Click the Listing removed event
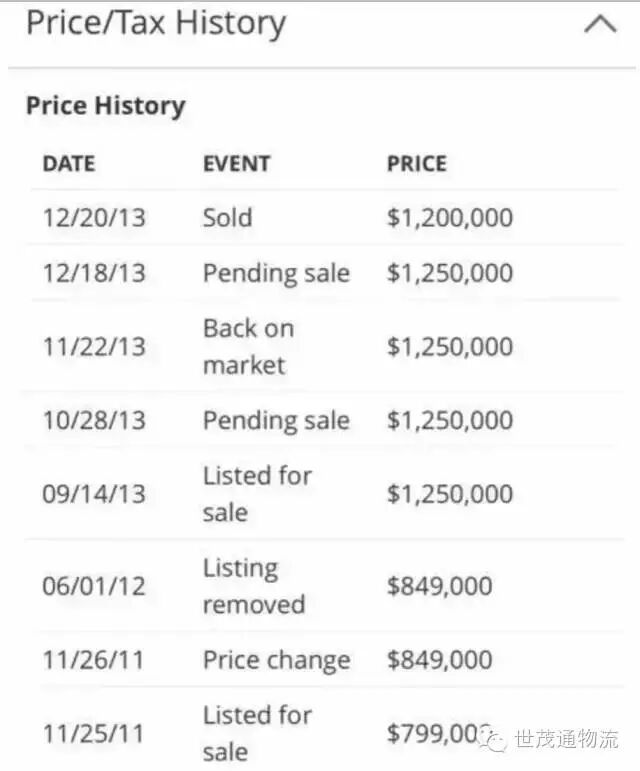640x771 pixels. [x=253, y=586]
